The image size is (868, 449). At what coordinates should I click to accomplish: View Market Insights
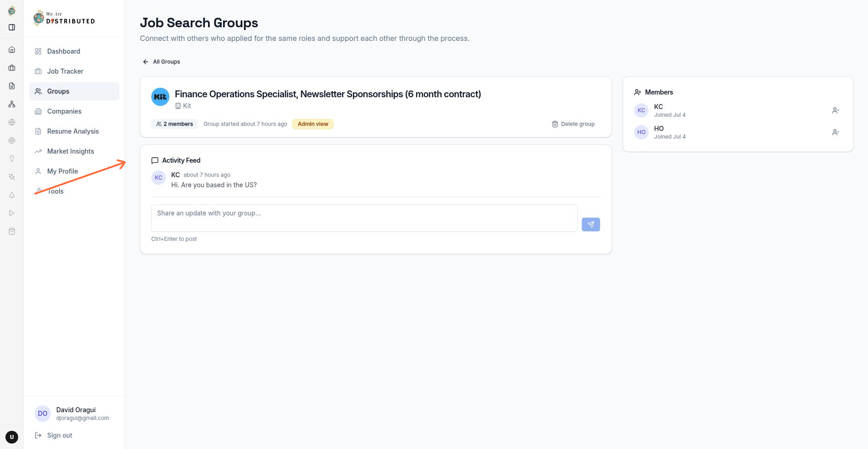point(74,151)
